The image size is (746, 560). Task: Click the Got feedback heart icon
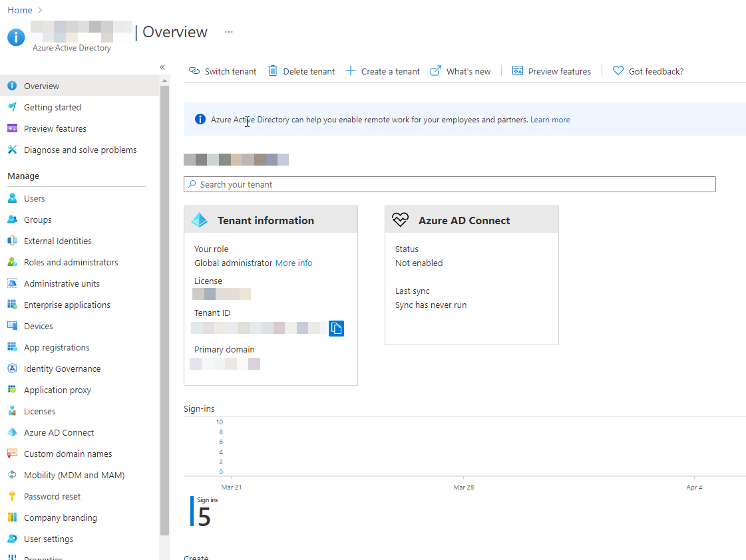click(x=618, y=71)
